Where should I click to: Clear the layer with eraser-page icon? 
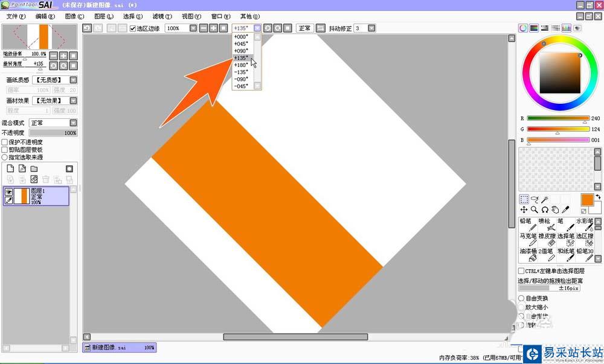34,179
